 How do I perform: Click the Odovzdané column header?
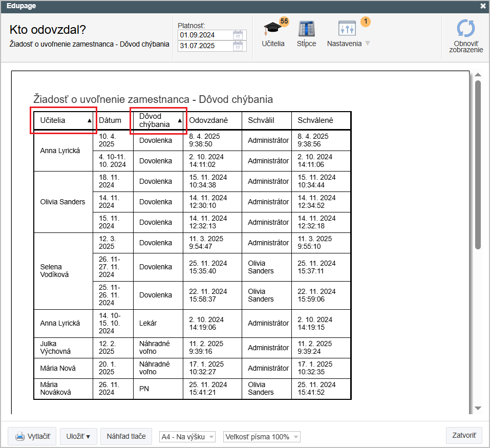[x=208, y=120]
